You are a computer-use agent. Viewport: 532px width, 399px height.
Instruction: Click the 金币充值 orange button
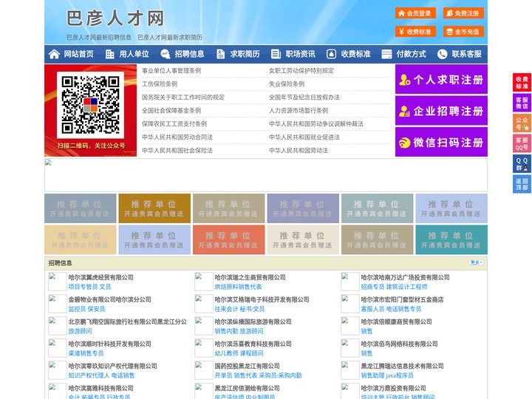[x=463, y=32]
